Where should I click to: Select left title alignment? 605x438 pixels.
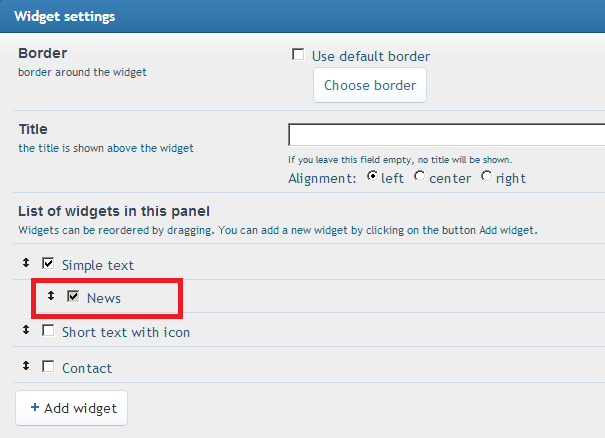tap(372, 177)
